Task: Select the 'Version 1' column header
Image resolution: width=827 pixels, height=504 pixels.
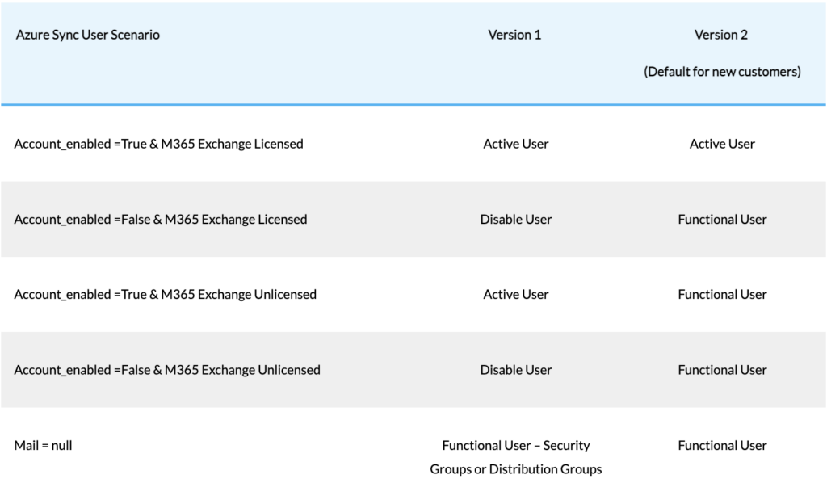Action: pyautogui.click(x=514, y=35)
